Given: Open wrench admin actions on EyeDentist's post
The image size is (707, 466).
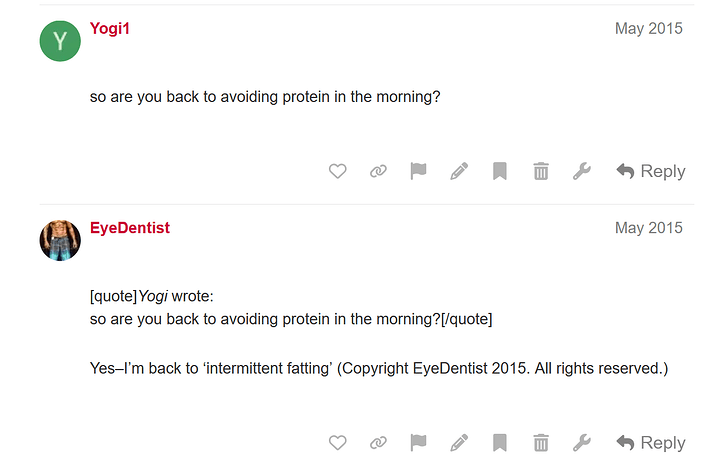Looking at the screenshot, I should 581,443.
